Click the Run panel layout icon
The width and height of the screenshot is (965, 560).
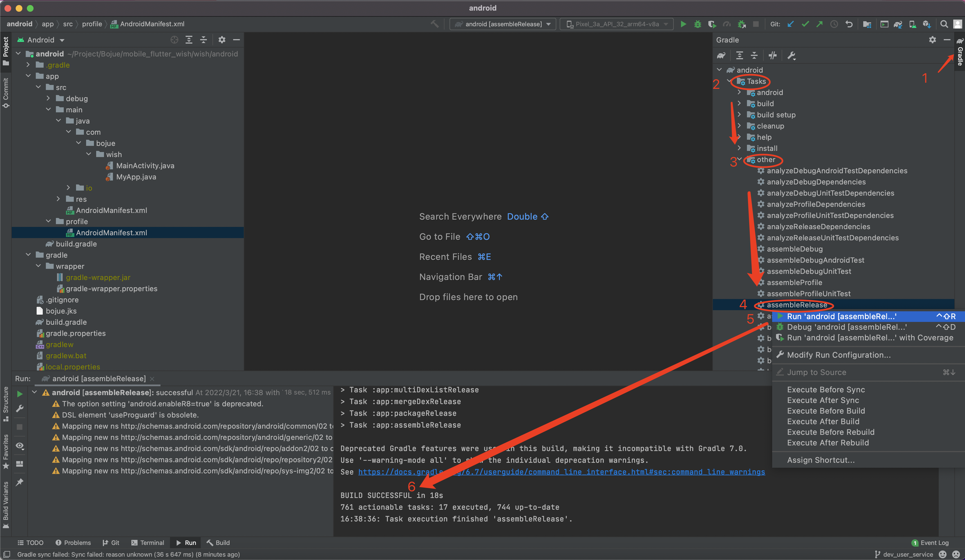point(20,464)
